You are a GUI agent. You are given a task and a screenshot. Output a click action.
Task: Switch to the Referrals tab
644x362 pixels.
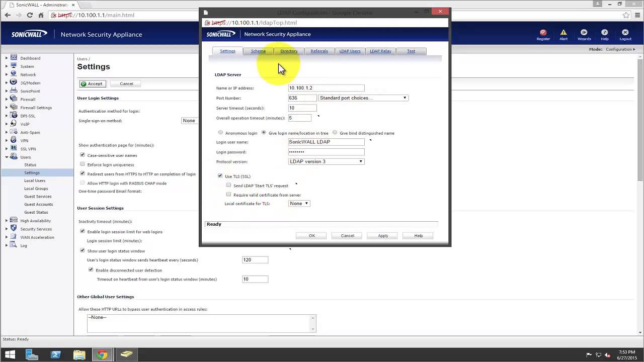(319, 51)
